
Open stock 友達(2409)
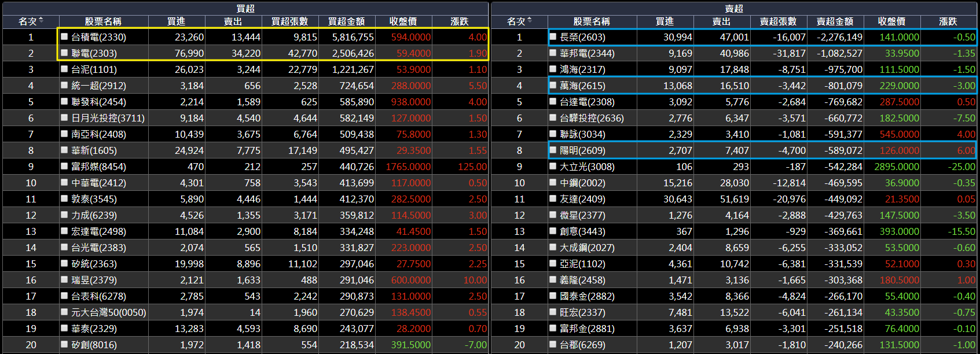click(x=582, y=199)
